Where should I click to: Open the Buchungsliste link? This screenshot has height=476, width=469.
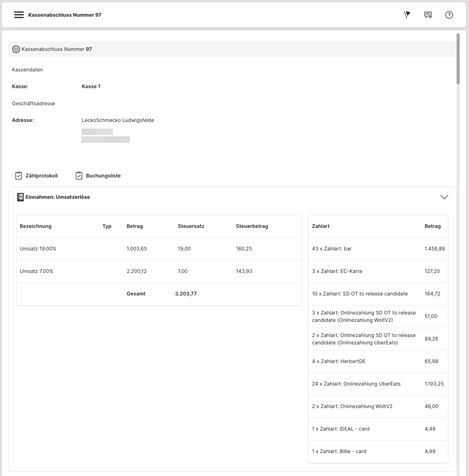click(x=103, y=176)
